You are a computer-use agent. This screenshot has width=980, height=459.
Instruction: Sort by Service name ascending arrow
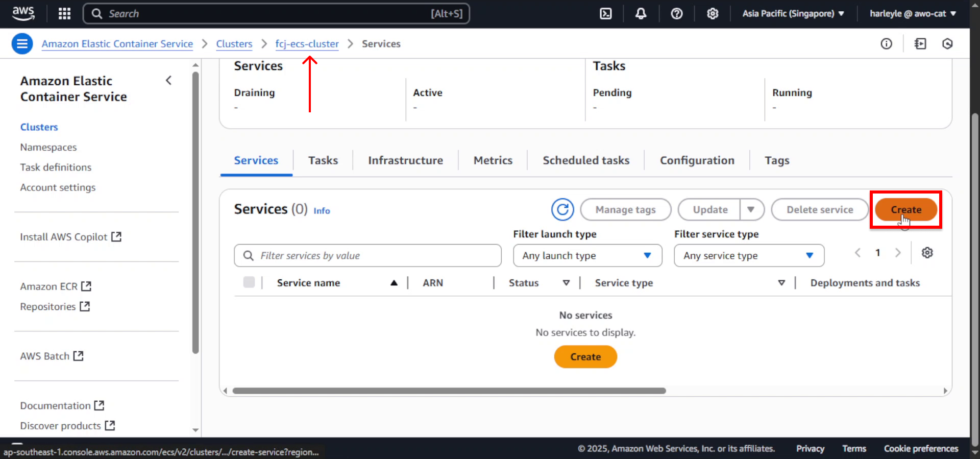(x=394, y=283)
